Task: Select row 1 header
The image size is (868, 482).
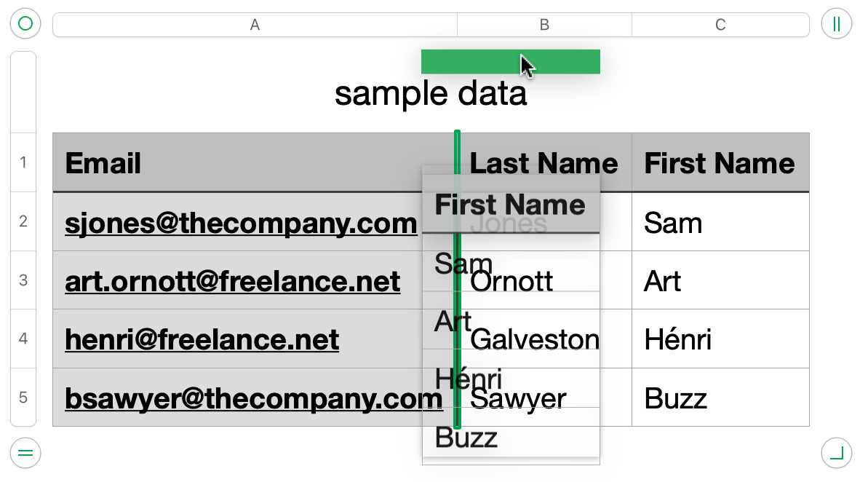Action: click(23, 162)
